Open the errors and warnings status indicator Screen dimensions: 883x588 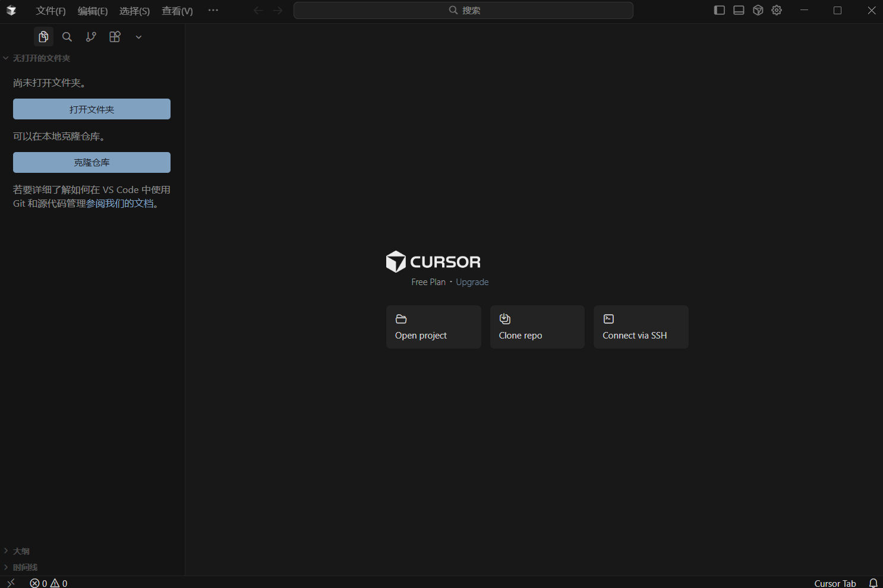coord(49,583)
